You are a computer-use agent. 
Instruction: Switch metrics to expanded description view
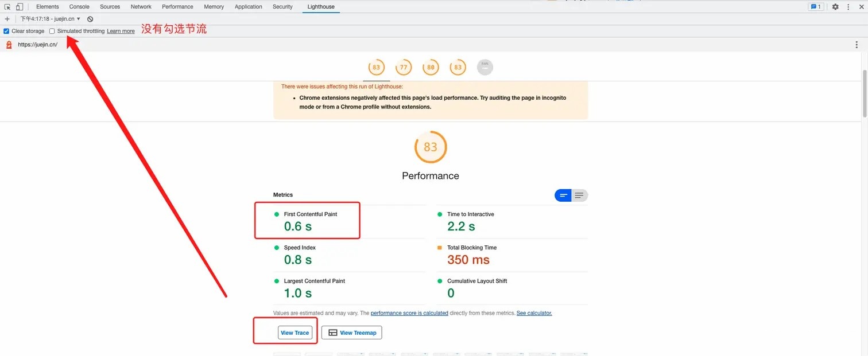pos(579,195)
